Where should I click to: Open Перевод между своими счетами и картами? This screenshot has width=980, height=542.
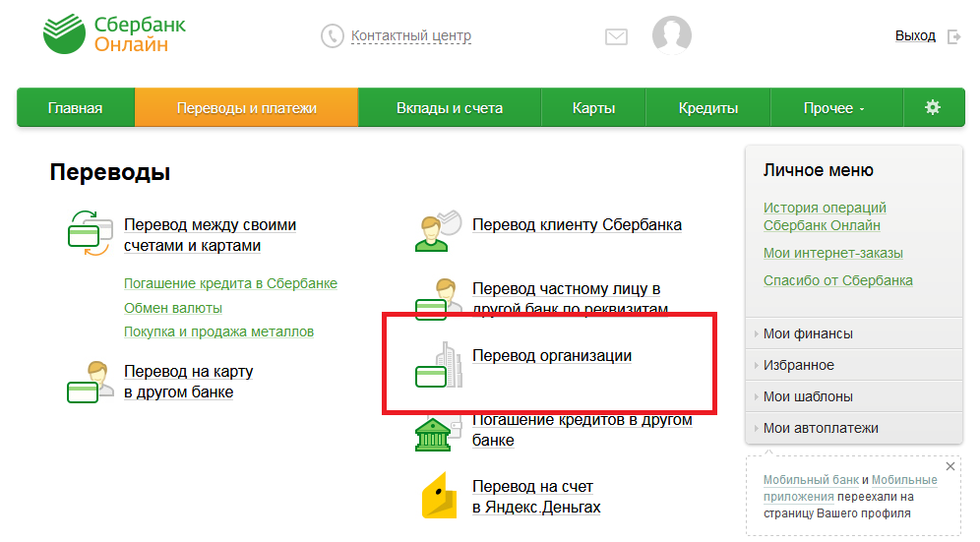click(x=210, y=235)
